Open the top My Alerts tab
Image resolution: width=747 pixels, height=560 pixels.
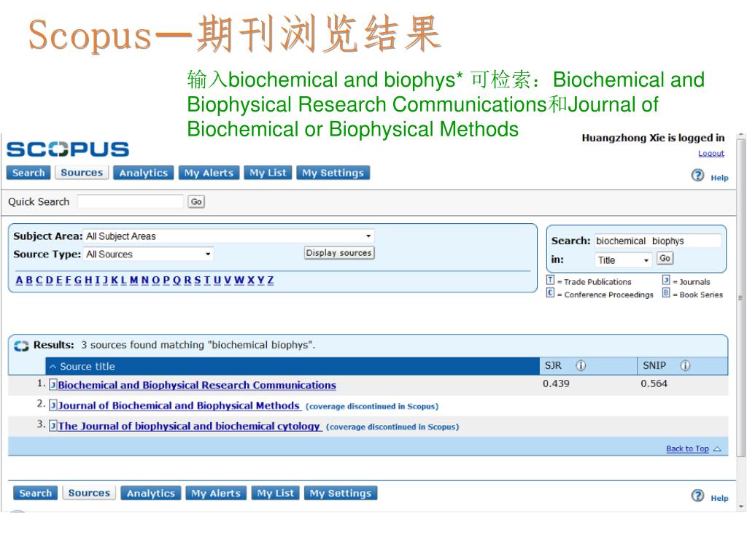click(x=209, y=173)
